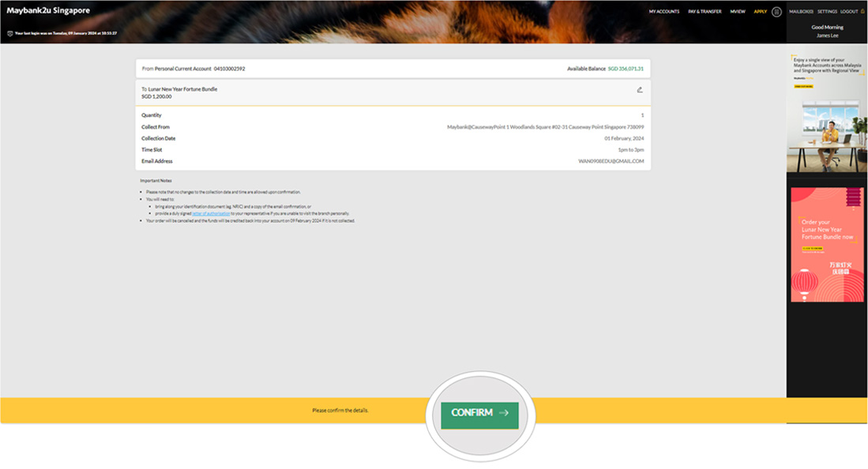Viewport: 868px width, 469px height.
Task: Click the email address WAN0908EDU@GMAIL.COM
Action: [x=611, y=161]
